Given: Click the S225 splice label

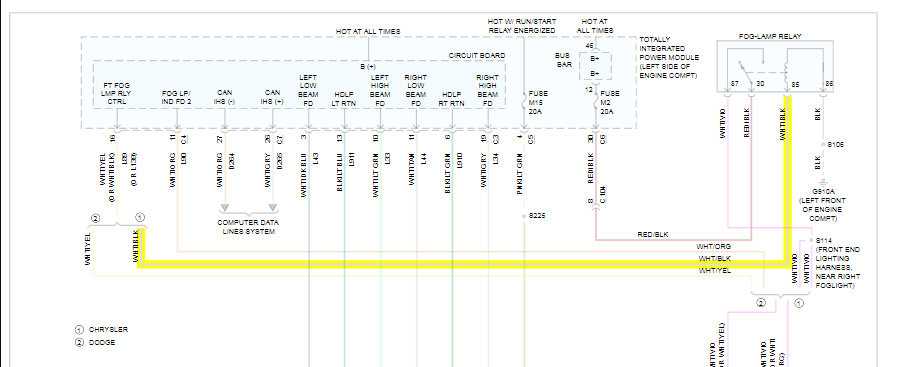Looking at the screenshot, I should 537,216.
